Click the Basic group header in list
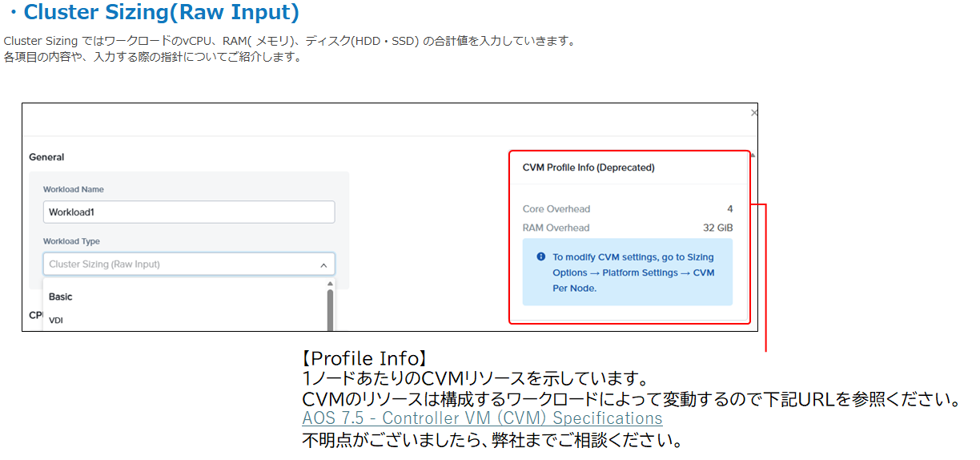 click(x=61, y=297)
